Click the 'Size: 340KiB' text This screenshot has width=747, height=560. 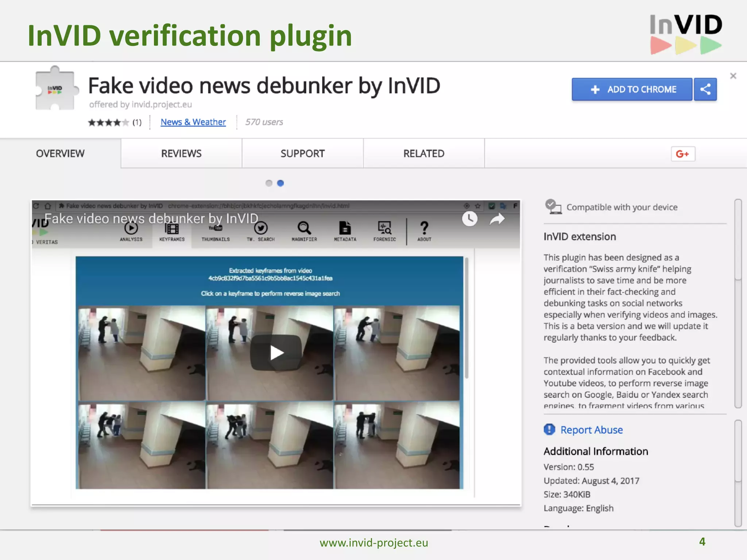click(x=567, y=494)
